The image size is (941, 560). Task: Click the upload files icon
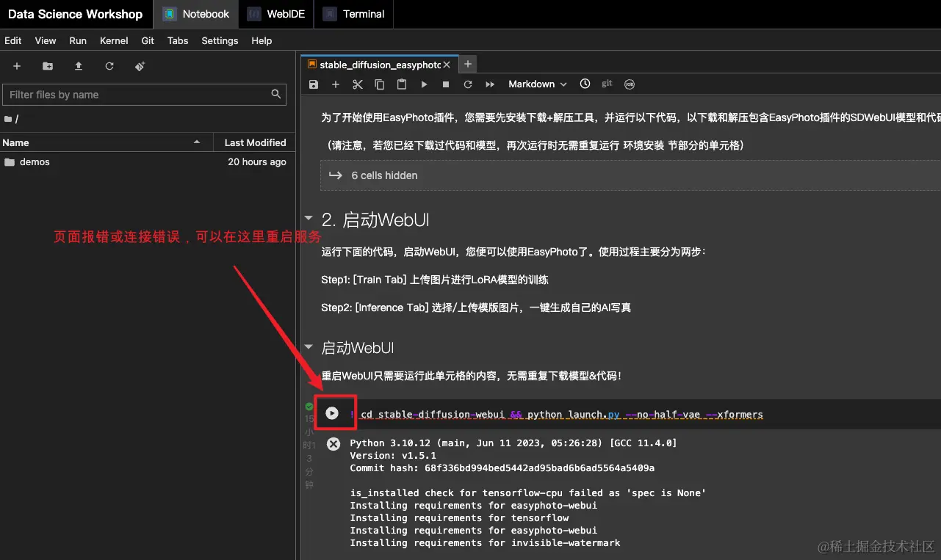point(79,66)
